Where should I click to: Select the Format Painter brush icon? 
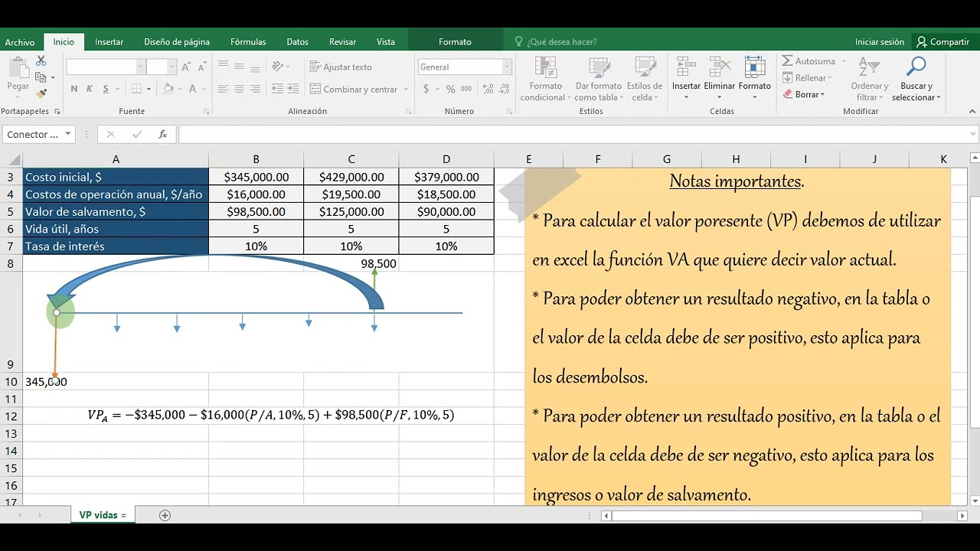41,93
